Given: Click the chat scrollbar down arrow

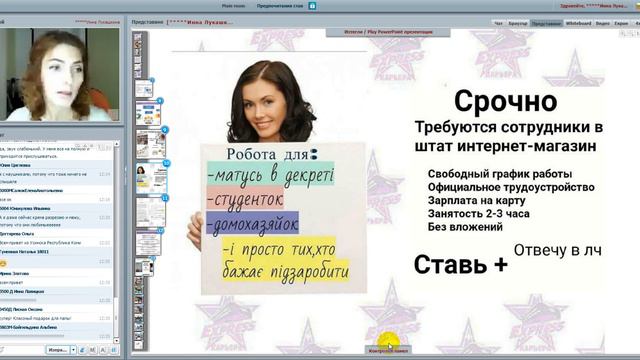Looking at the screenshot, I should pos(116,340).
